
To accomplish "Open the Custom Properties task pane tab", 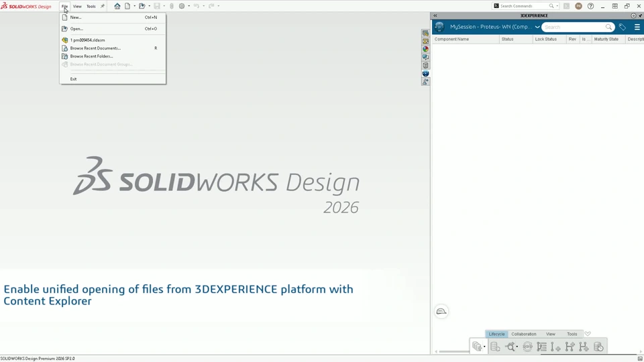I will [x=425, y=65].
